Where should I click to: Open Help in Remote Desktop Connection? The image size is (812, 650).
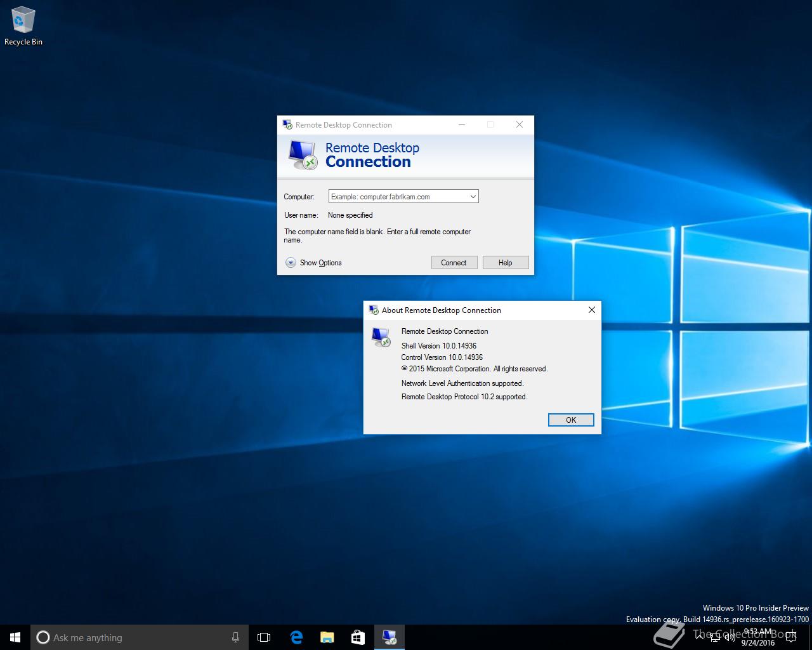click(506, 263)
